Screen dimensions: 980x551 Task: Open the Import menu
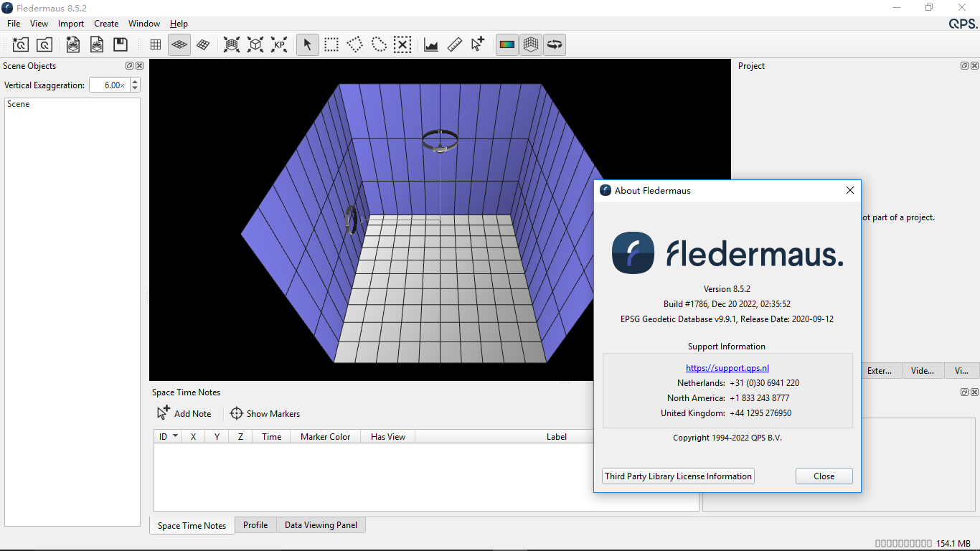[71, 24]
